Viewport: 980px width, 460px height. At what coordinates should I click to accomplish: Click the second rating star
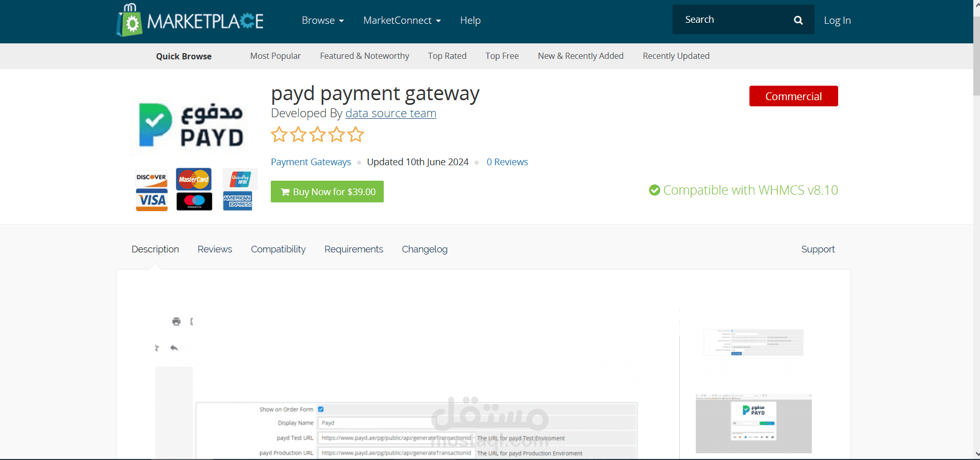point(298,135)
